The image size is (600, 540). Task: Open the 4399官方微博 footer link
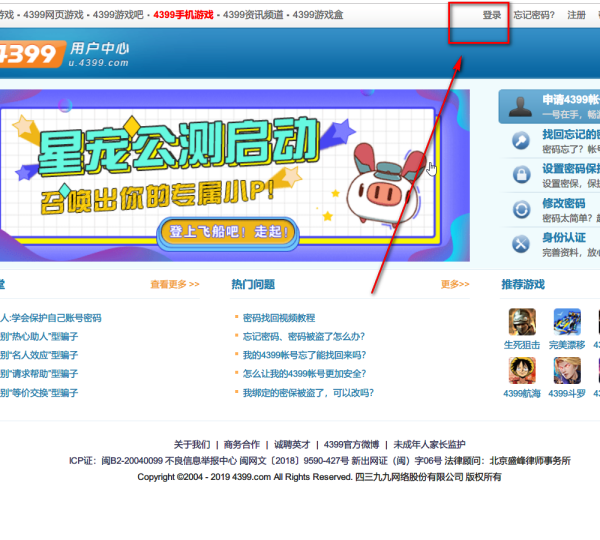(x=351, y=445)
